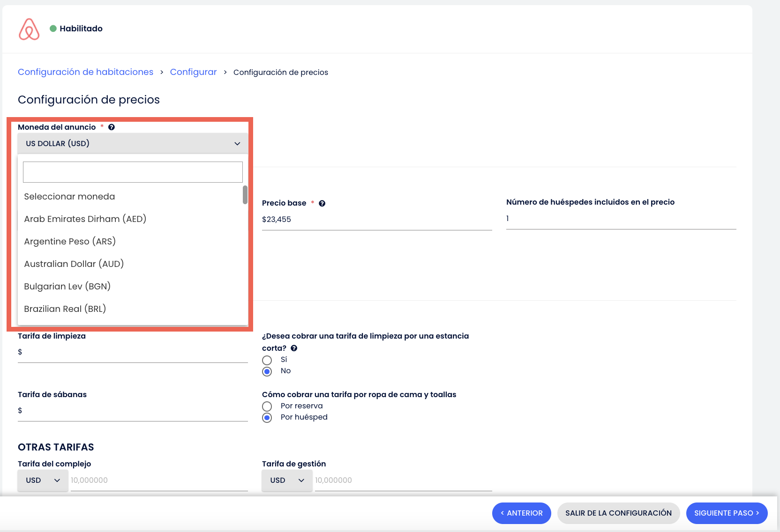Choose Por reserva linen fee option
This screenshot has width=780, height=532.
pos(267,406)
